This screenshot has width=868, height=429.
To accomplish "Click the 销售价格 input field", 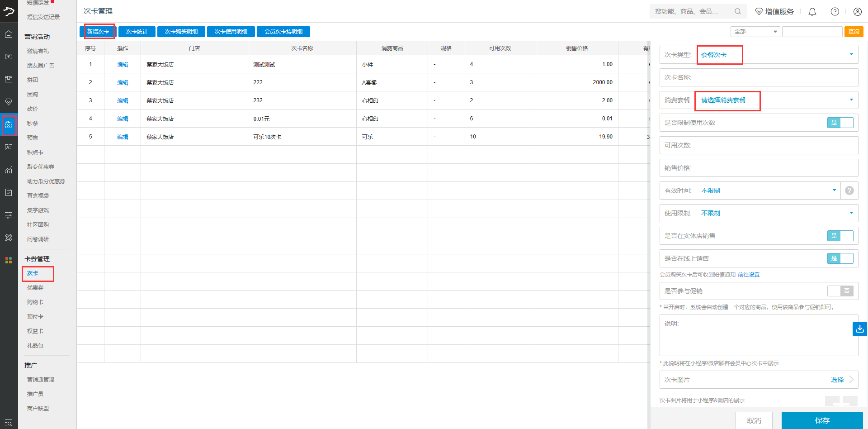I will pos(759,168).
